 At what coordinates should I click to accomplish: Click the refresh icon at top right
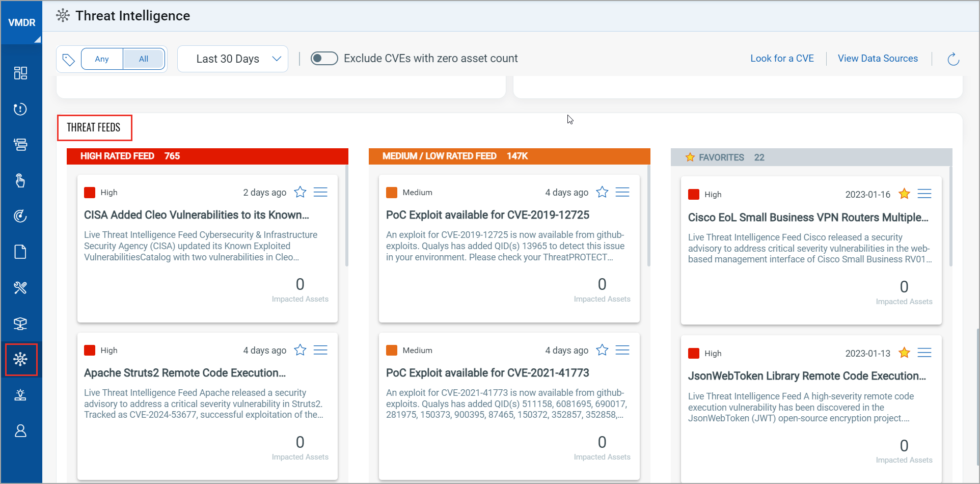(953, 59)
